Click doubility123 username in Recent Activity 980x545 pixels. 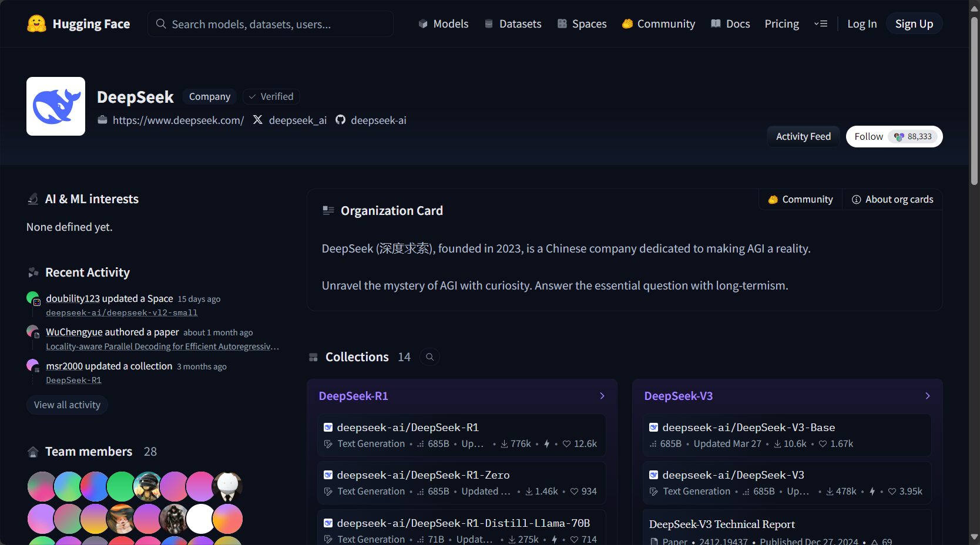73,298
